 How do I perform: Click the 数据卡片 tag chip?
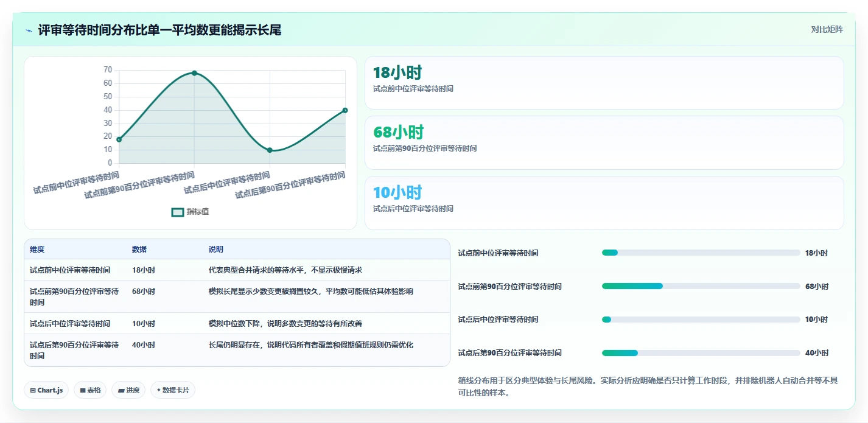tap(173, 390)
